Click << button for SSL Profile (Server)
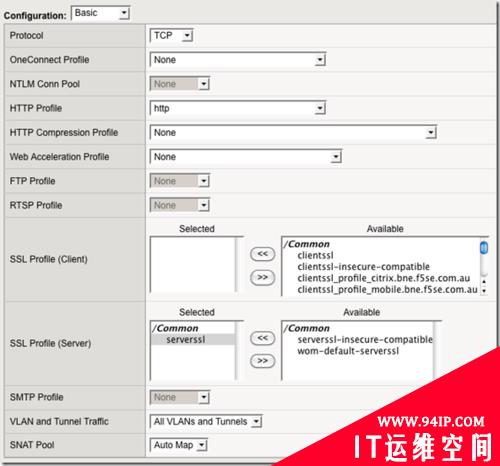The width and height of the screenshot is (500, 466). pyautogui.click(x=262, y=338)
